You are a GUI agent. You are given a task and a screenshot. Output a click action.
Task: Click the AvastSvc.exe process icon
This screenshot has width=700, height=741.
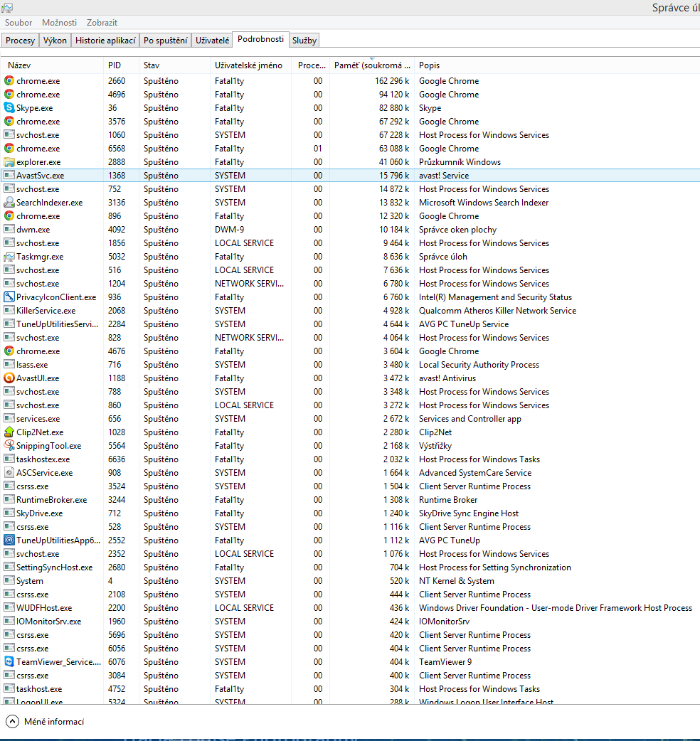[9, 176]
